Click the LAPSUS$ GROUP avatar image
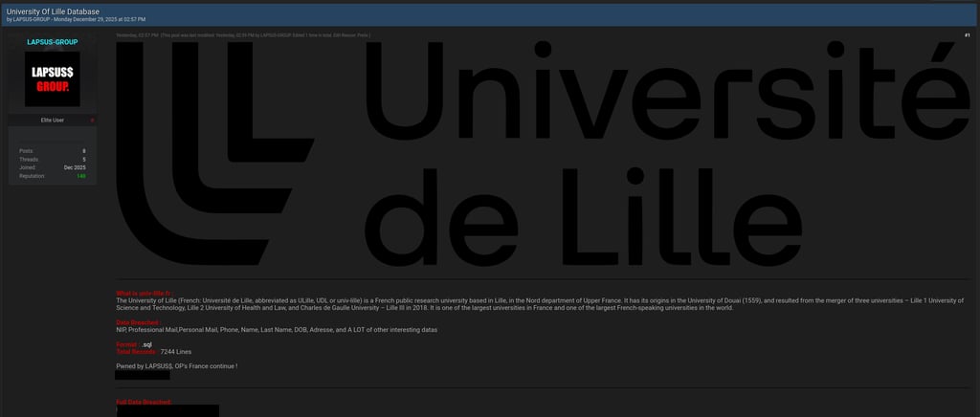 (x=53, y=79)
